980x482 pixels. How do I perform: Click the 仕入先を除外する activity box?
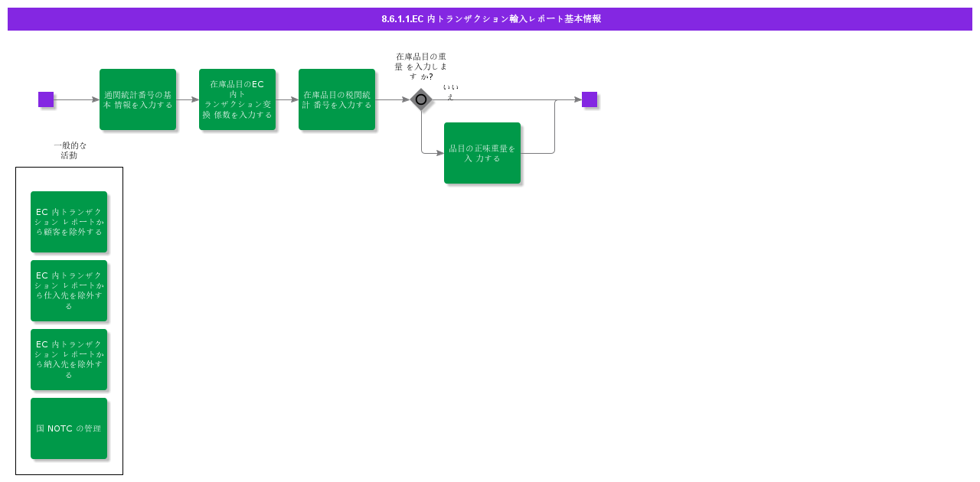coord(69,291)
